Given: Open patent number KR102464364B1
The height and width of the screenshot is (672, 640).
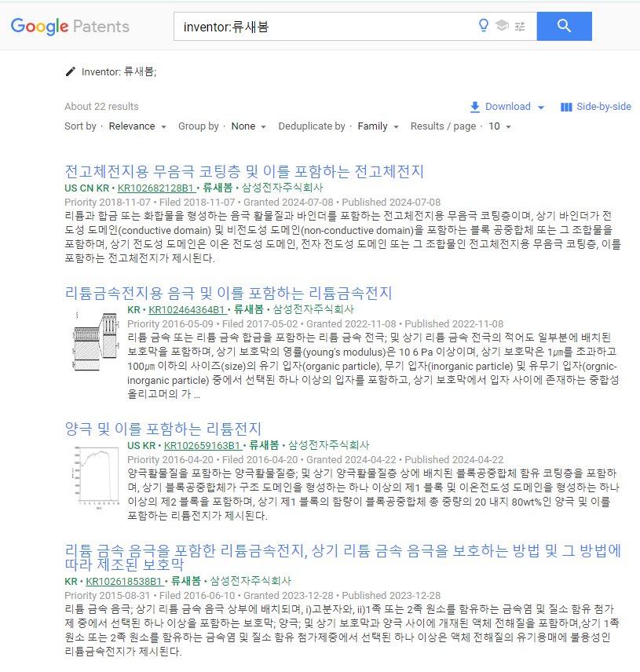Looking at the screenshot, I should coord(188,310).
